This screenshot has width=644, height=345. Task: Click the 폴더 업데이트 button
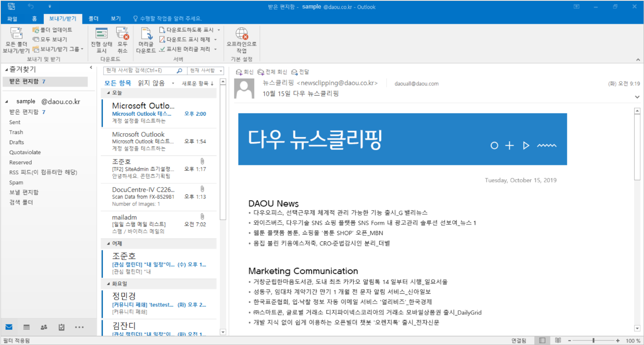(x=52, y=30)
